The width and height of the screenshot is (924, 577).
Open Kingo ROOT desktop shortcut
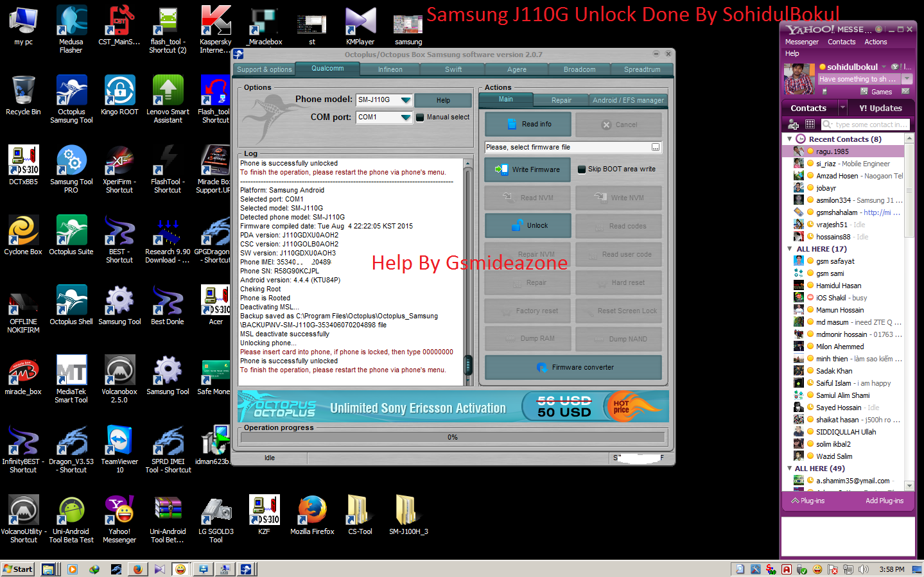119,95
